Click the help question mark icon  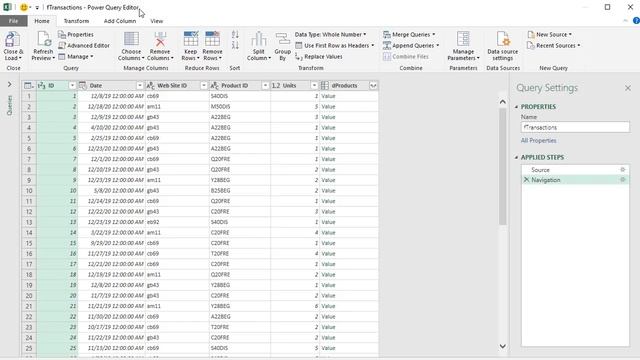(636, 21)
